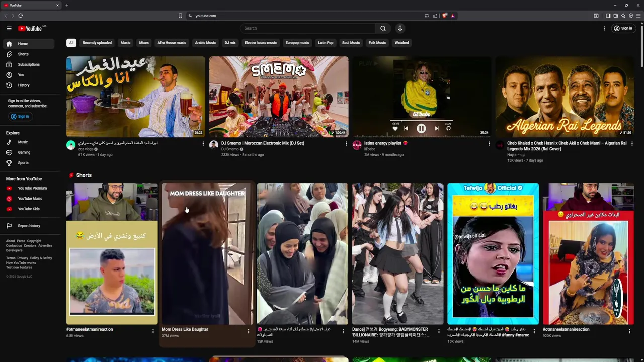Open YouTube Kids

pos(28,209)
